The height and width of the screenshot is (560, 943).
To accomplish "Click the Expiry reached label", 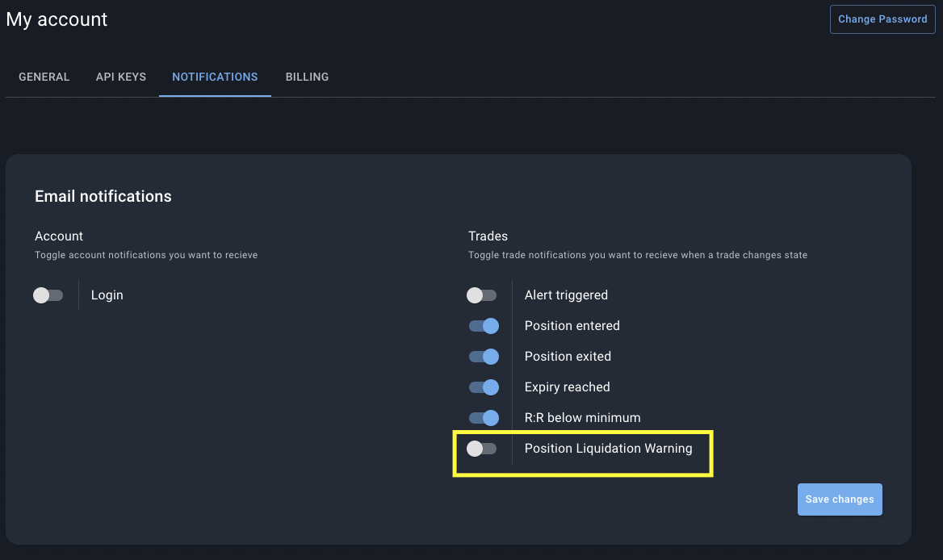I will tap(567, 387).
